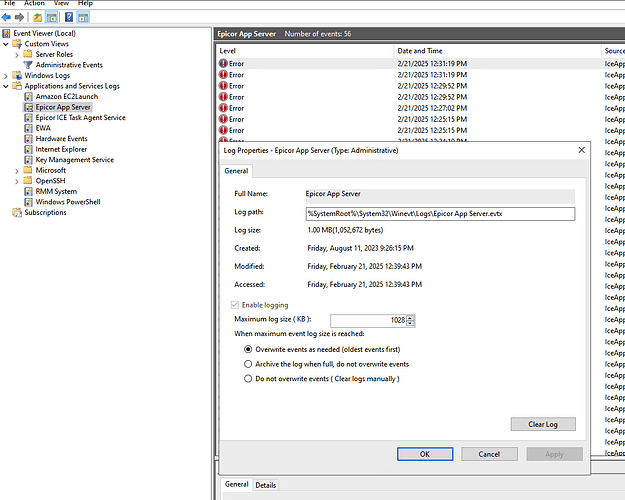Viewport: 625px width, 500px height.
Task: Click the Internet Explorer log icon
Action: tap(28, 150)
